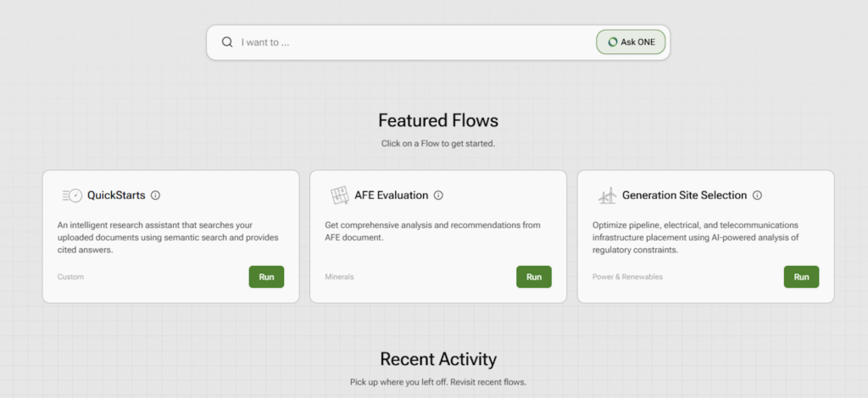Run the QuickStarts flow

[x=266, y=277]
